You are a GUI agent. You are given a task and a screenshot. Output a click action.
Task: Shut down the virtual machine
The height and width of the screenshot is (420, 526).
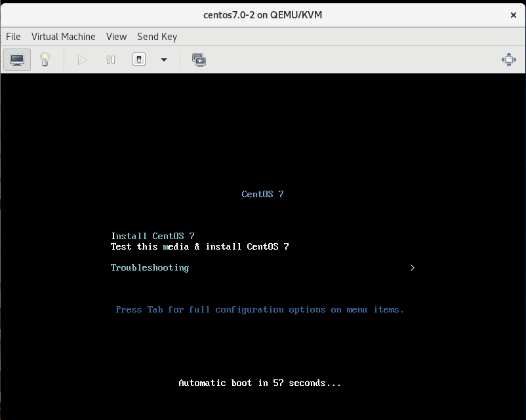click(x=139, y=60)
